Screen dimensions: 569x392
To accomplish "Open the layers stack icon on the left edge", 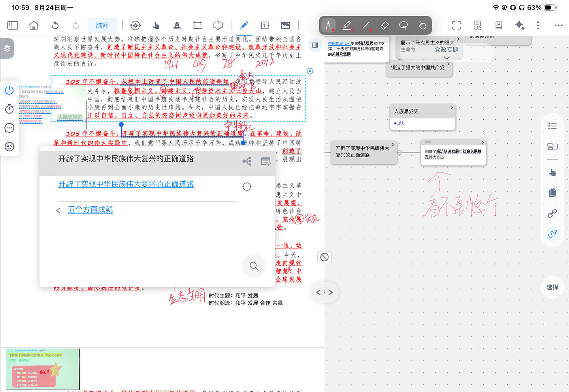I will [x=7, y=49].
